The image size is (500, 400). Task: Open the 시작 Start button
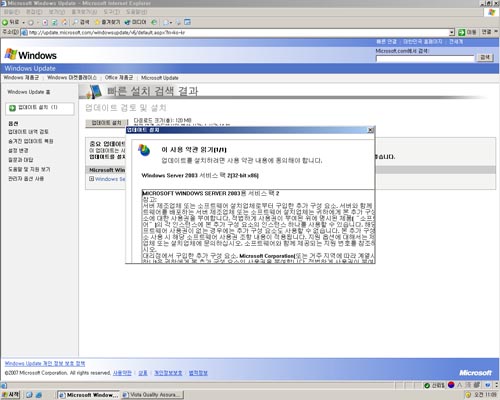[11, 395]
